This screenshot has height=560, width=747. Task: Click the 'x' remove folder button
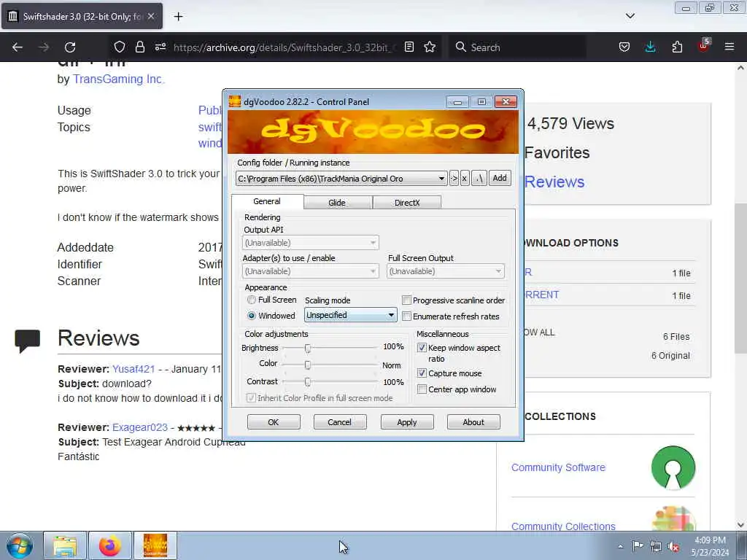click(x=465, y=178)
